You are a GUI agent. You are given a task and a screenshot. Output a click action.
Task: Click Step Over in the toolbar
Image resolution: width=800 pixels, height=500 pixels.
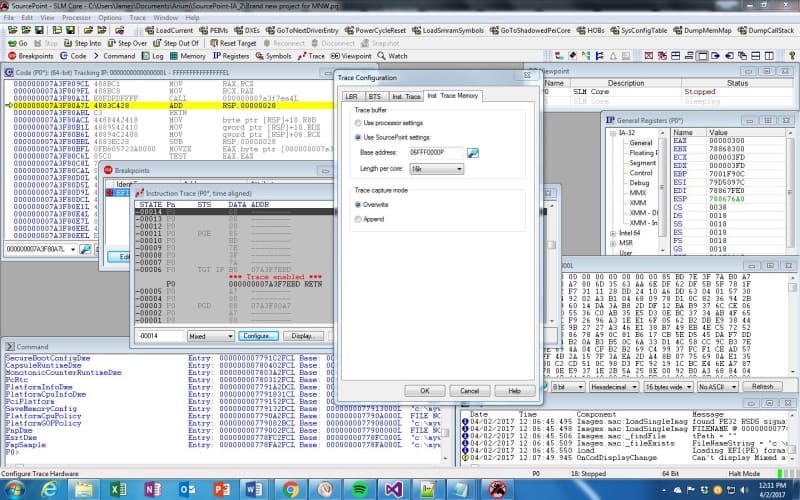127,43
